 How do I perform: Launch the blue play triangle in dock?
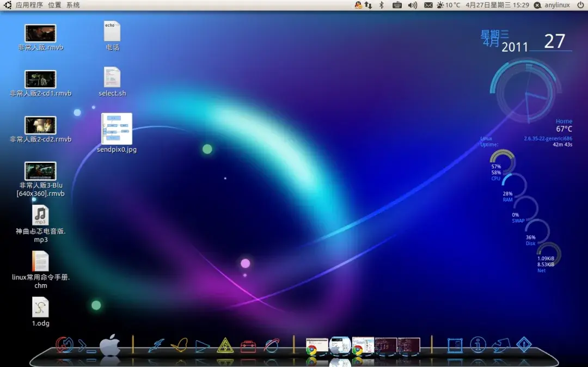coord(202,346)
